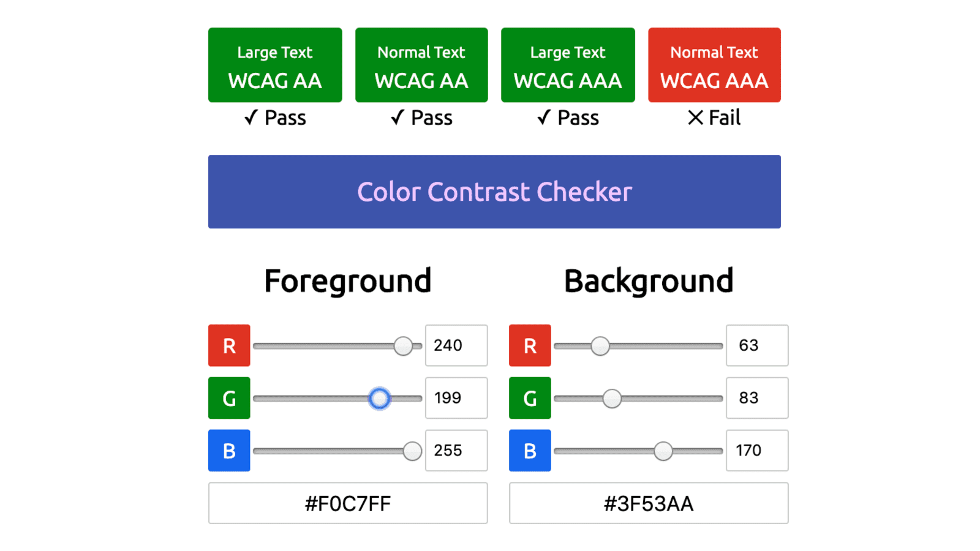This screenshot has width=980, height=551.
Task: Click the background red R label
Action: click(x=530, y=345)
